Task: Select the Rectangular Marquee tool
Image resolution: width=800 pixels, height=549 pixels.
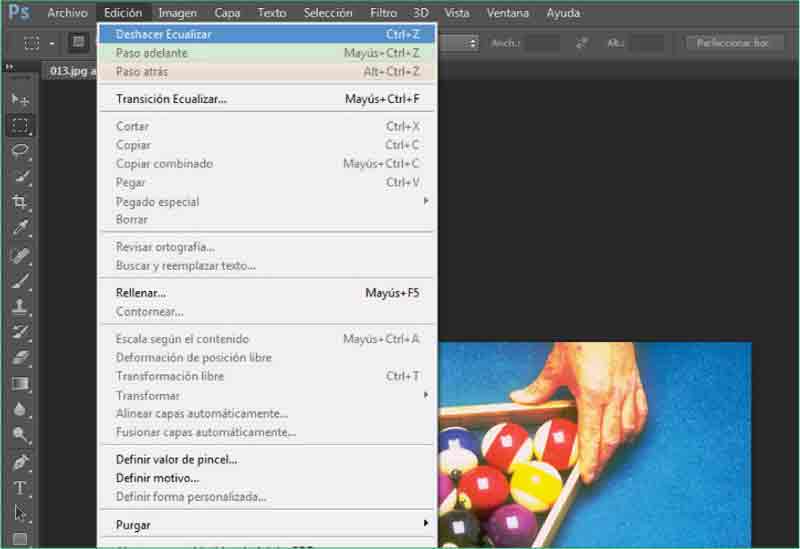Action: coord(19,126)
